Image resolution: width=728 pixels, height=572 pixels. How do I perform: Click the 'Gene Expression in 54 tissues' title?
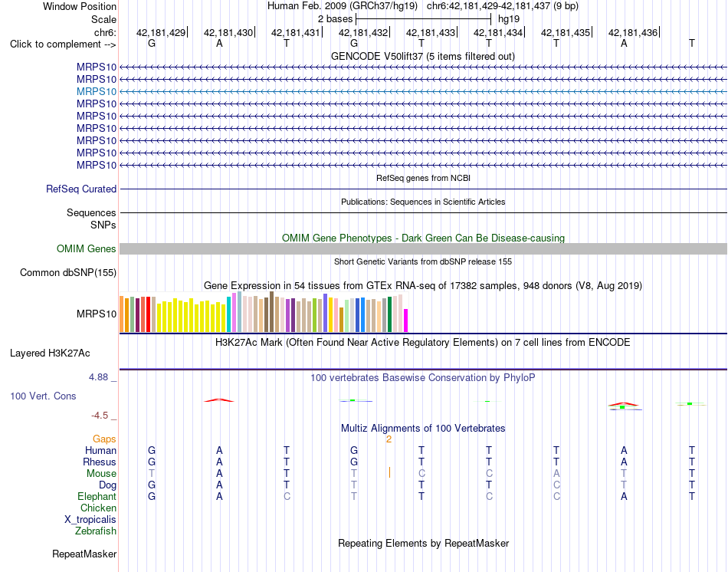coord(423,286)
